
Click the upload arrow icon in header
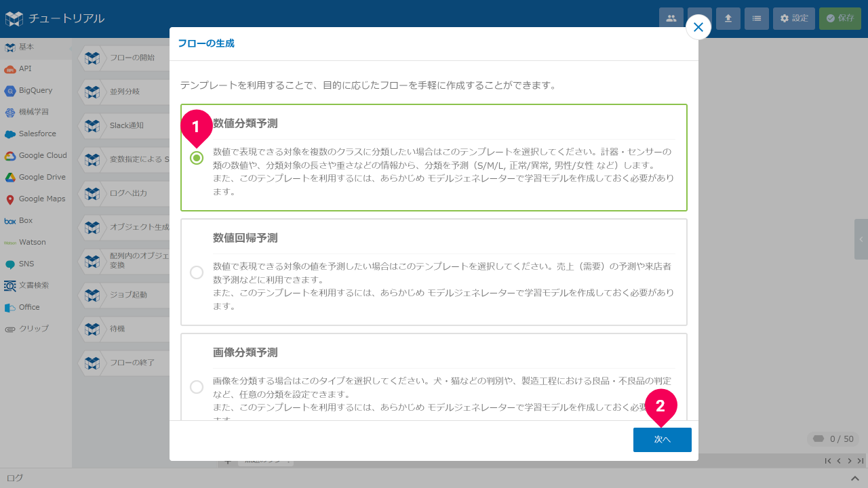(728, 18)
